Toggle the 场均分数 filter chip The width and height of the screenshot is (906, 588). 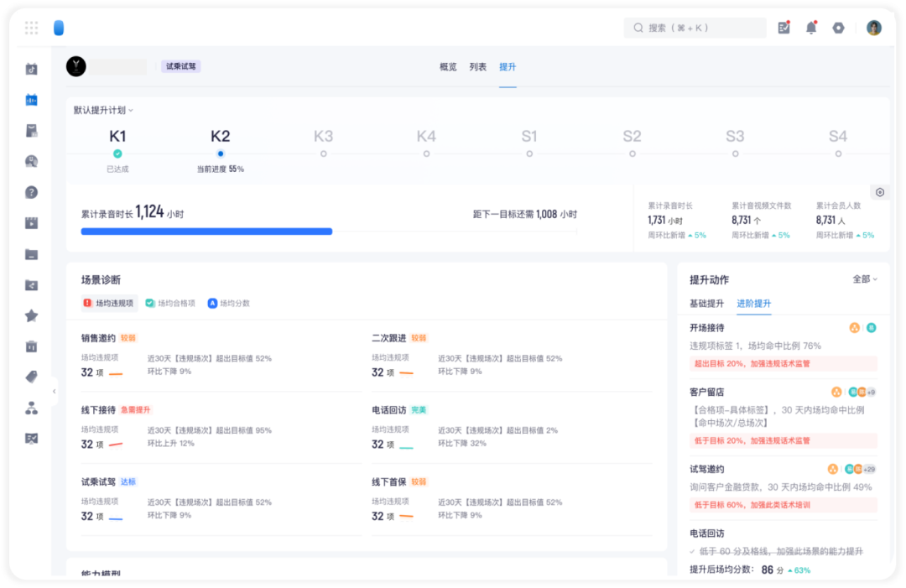coord(229,304)
